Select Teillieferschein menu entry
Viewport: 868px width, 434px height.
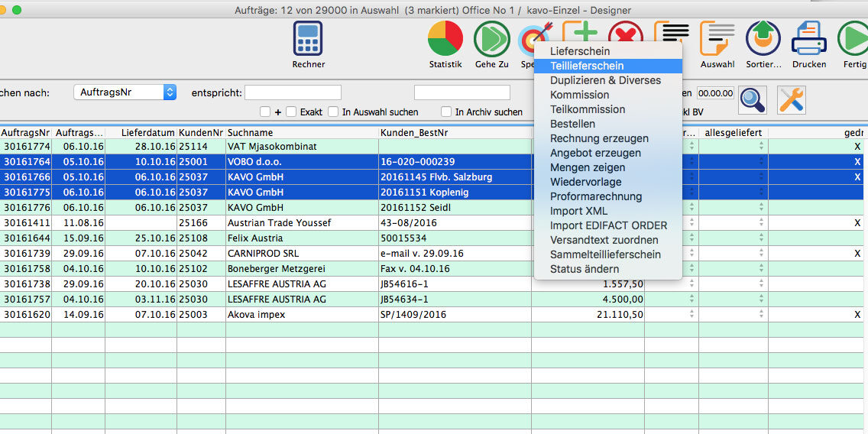607,66
